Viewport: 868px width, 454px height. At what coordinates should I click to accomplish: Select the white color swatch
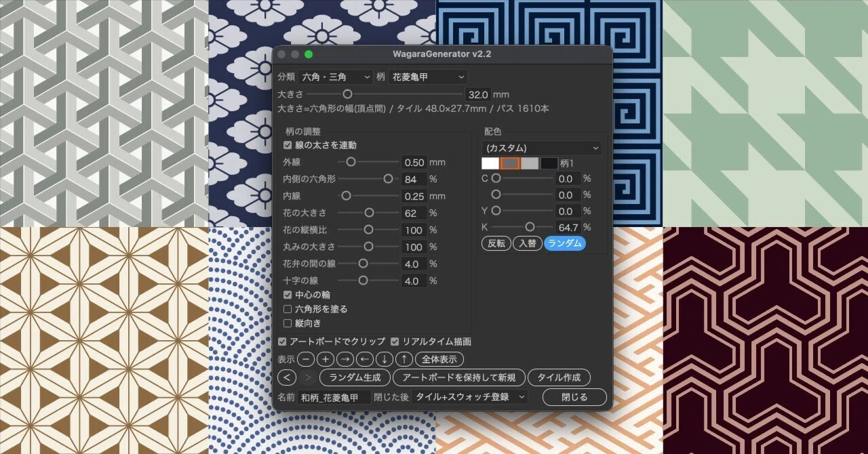[490, 163]
